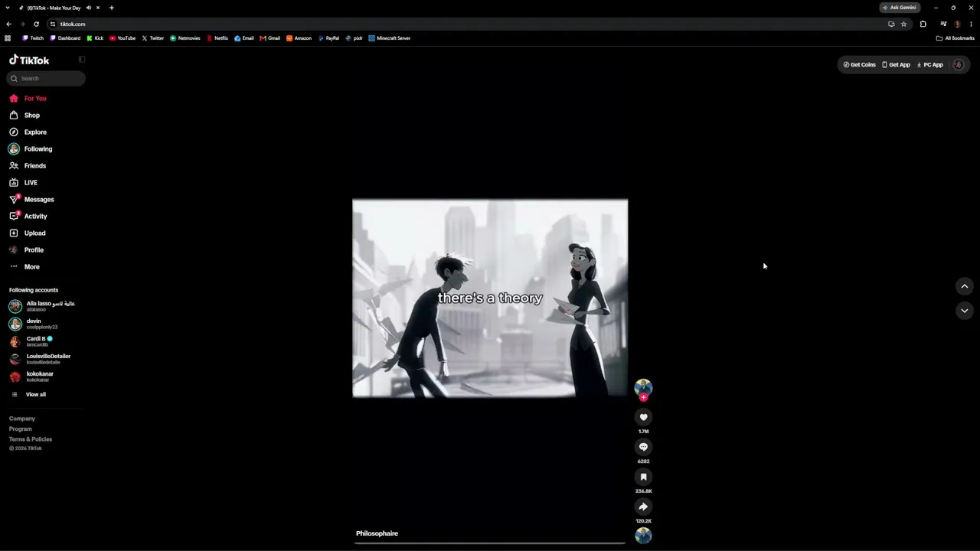Go to the previous video
This screenshot has height=551, width=980.
coord(965,286)
